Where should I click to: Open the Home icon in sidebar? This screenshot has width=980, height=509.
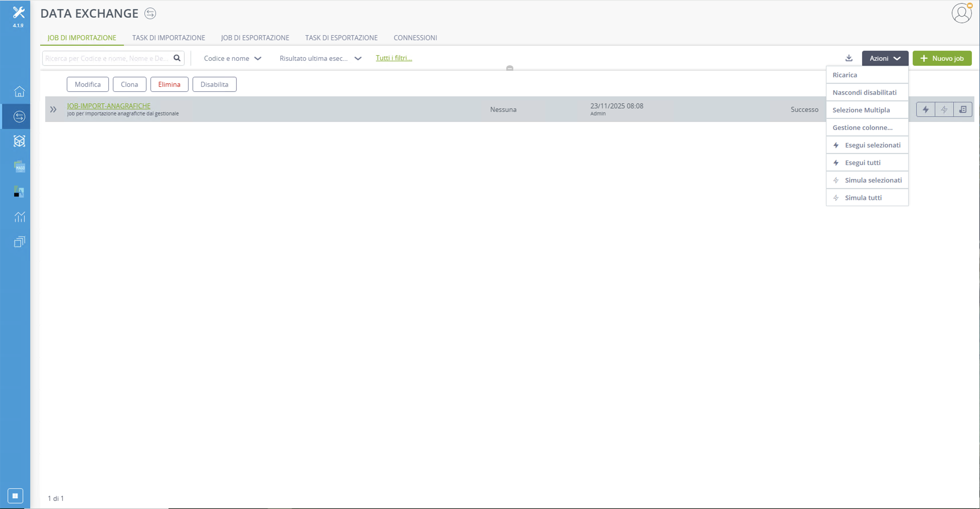[19, 91]
